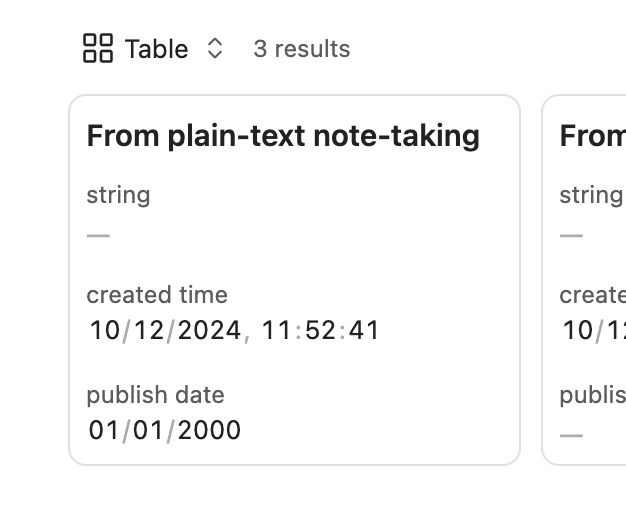Click the second card's created time label
Image resolution: width=626 pixels, height=526 pixels.
point(592,295)
